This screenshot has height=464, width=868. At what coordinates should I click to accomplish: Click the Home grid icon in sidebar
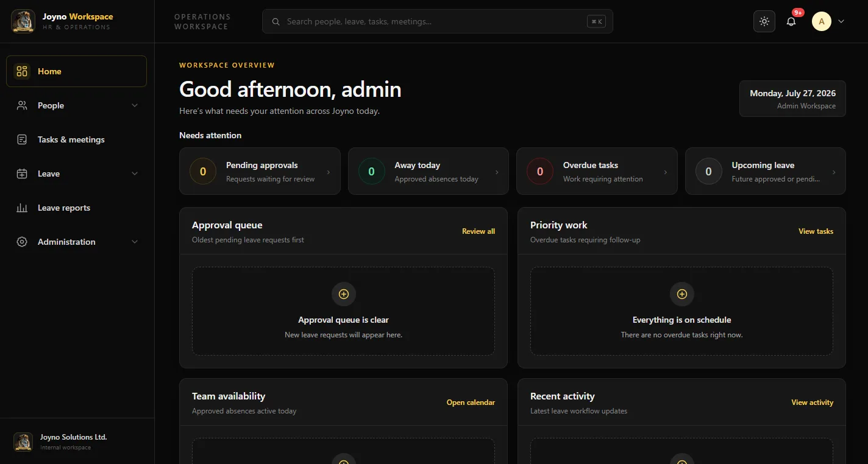click(22, 71)
